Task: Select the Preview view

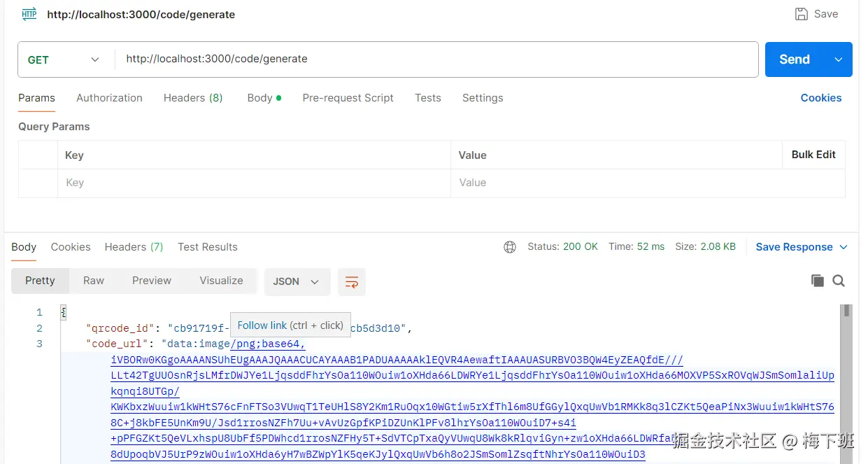Action: pos(152,281)
